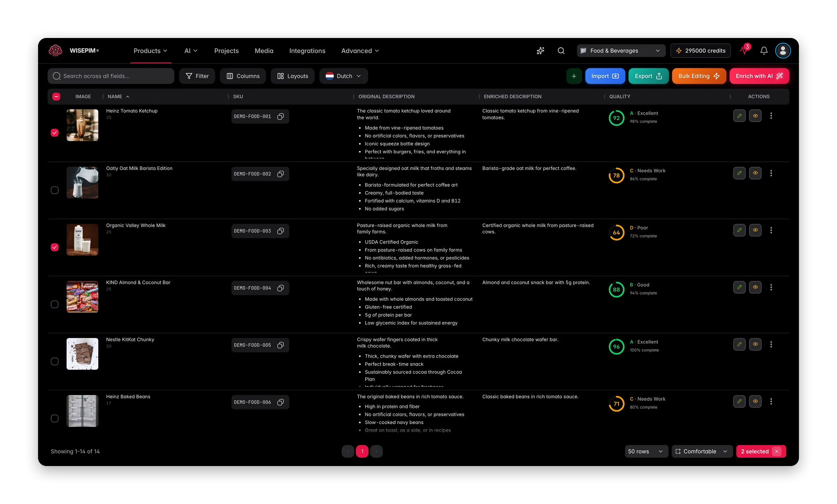The image size is (837, 504).
Task: Click the SKU column header
Action: pos(238,97)
